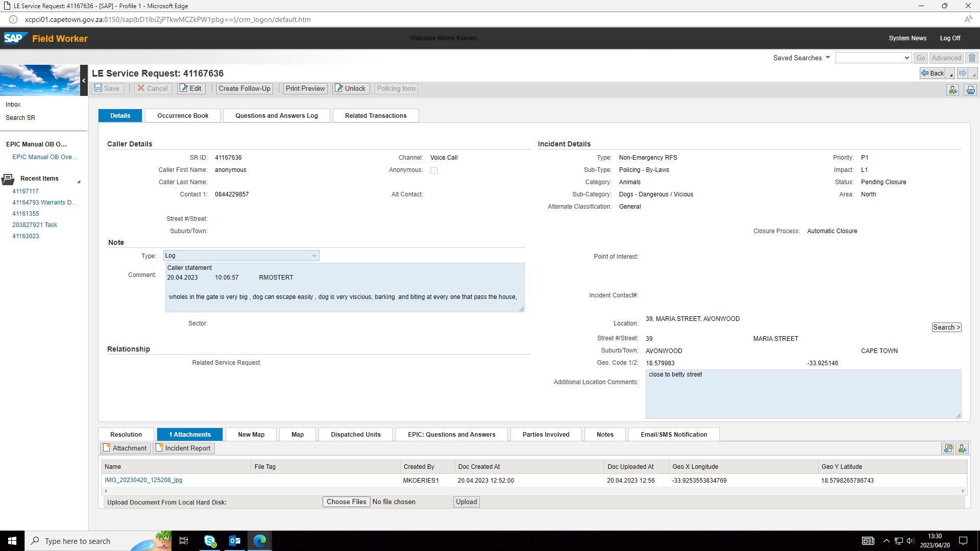Open recent item 203827921 Task
Viewport: 980px width, 551px height.
coord(35,224)
